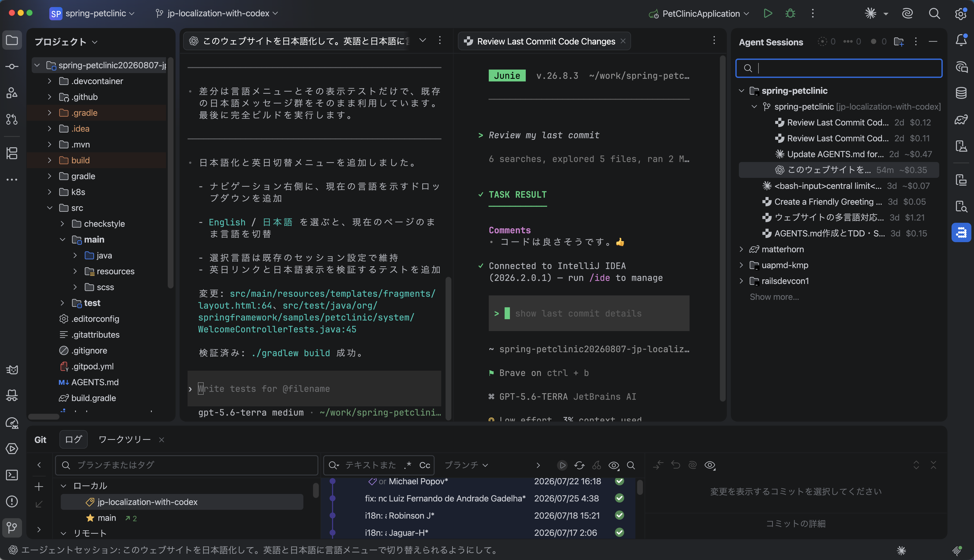This screenshot has height=560, width=974.
Task: Collapse the src folder
Action: pos(49,208)
